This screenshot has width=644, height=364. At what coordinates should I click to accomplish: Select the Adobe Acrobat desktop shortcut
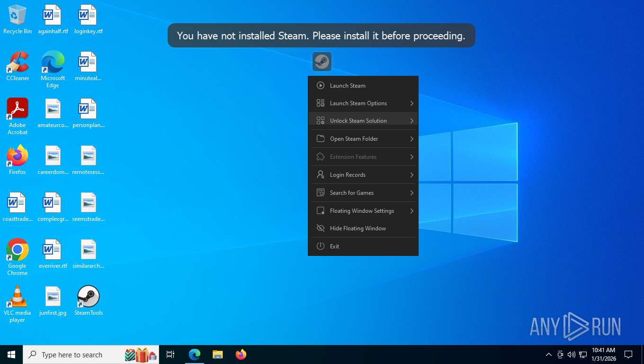18,117
